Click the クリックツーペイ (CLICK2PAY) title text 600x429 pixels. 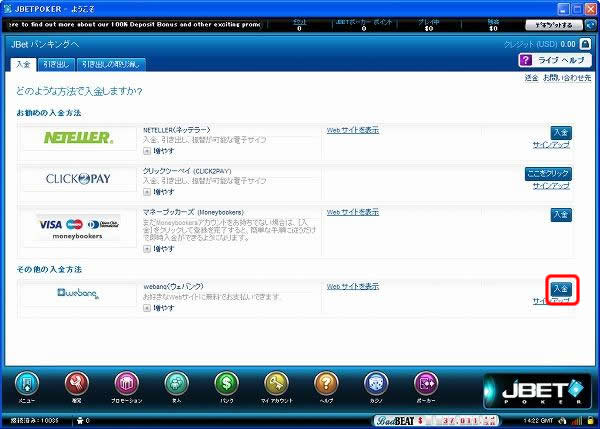(187, 171)
